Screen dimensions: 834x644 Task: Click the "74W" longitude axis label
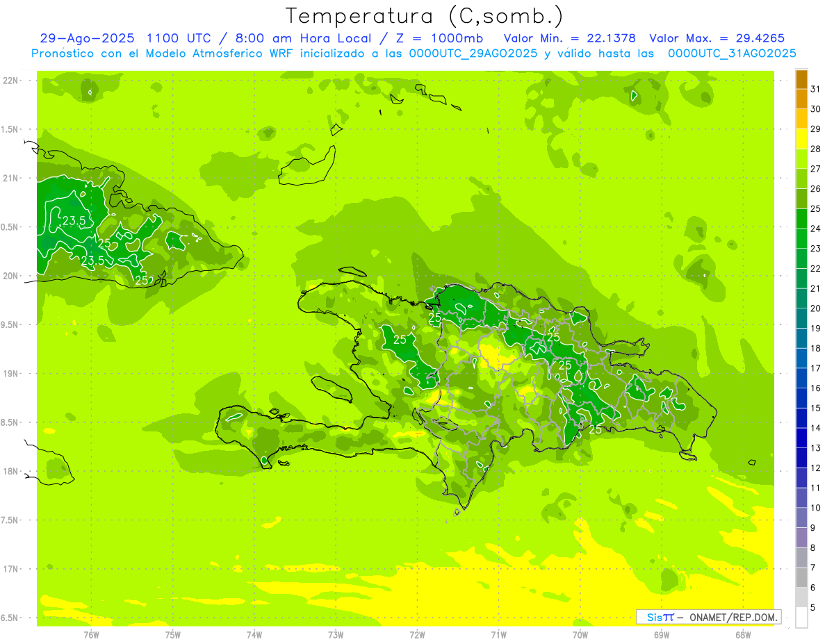(x=254, y=635)
